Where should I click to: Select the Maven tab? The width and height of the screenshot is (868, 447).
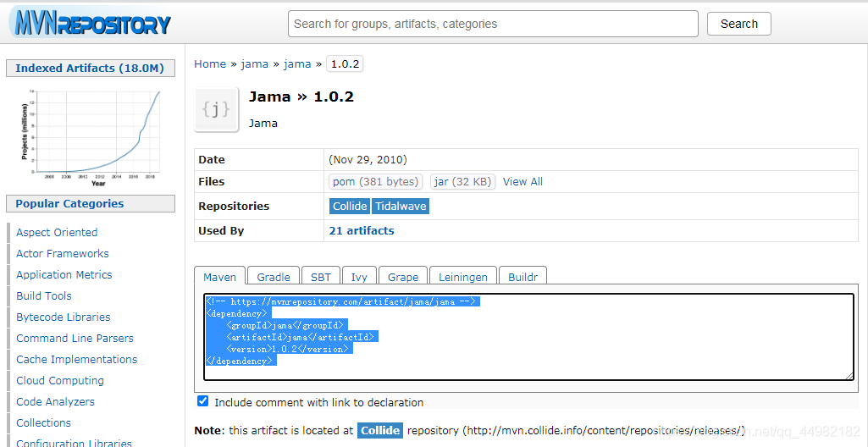(x=220, y=277)
